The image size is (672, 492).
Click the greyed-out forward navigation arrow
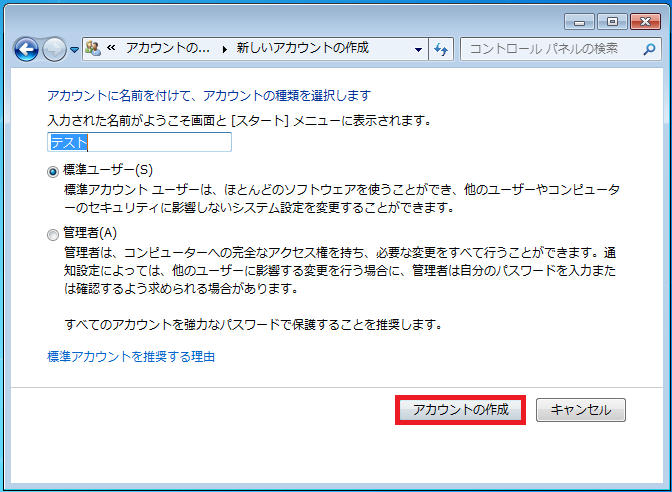[x=54, y=49]
